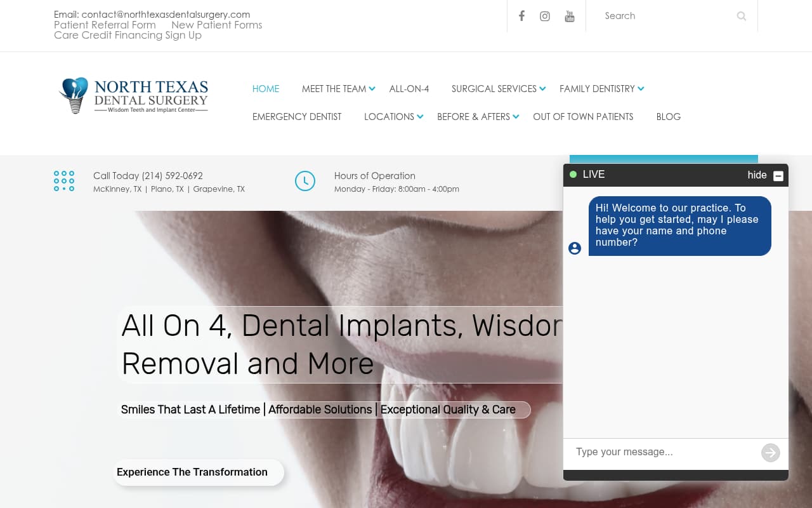
Task: Click the Call Today phone number
Action: [172, 176]
